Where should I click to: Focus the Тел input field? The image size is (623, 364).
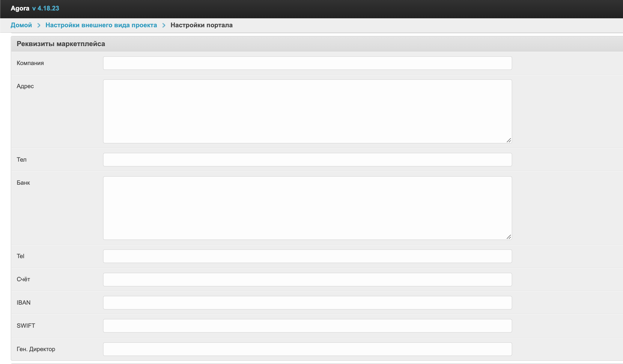[x=307, y=160]
